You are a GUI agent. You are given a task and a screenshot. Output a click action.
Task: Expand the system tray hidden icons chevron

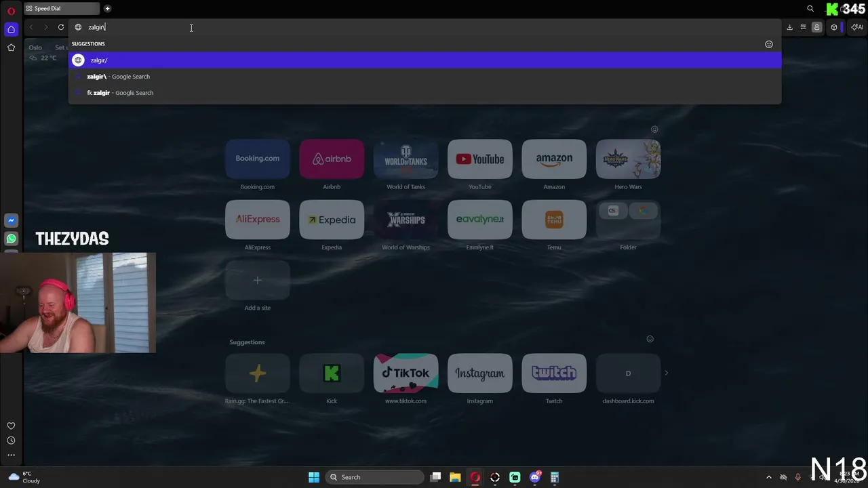pyautogui.click(x=768, y=477)
